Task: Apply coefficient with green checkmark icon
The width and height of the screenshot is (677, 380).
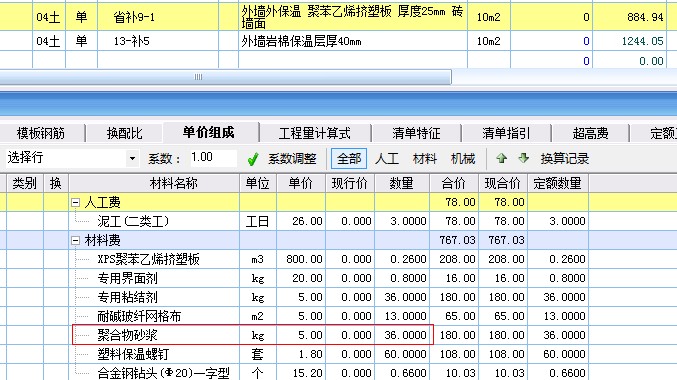Action: pyautogui.click(x=253, y=159)
